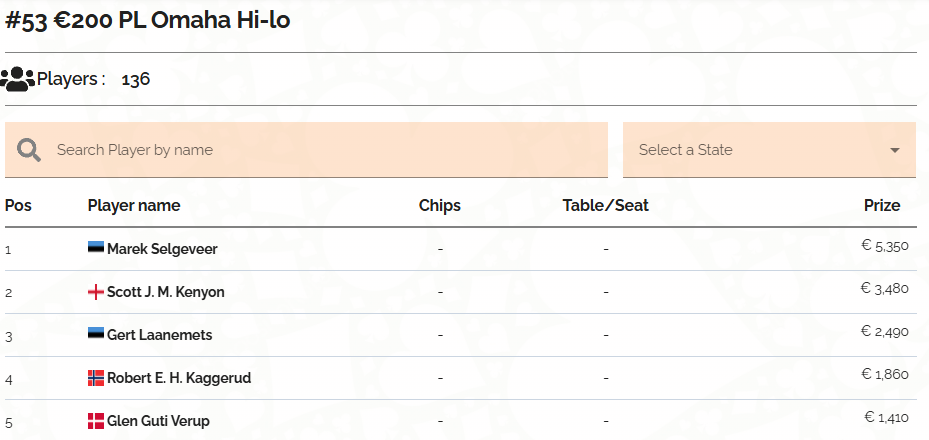The width and height of the screenshot is (929, 440).
Task: Open the Select a State dropdown
Action: pyautogui.click(x=770, y=150)
